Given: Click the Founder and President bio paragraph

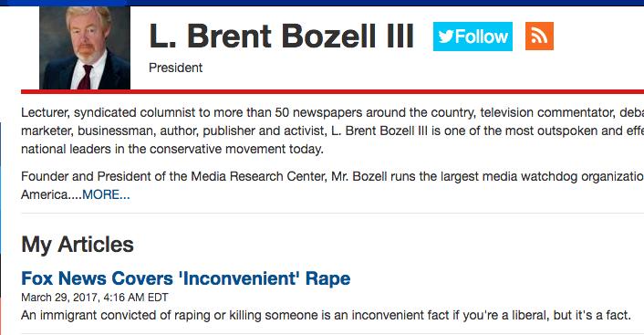Looking at the screenshot, I should [x=332, y=185].
